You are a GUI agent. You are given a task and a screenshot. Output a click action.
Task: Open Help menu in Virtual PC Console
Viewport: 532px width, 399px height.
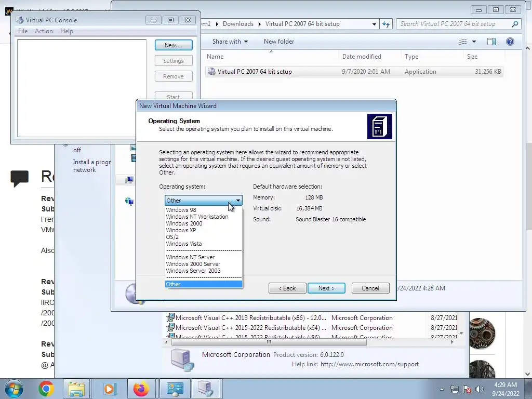pos(66,31)
